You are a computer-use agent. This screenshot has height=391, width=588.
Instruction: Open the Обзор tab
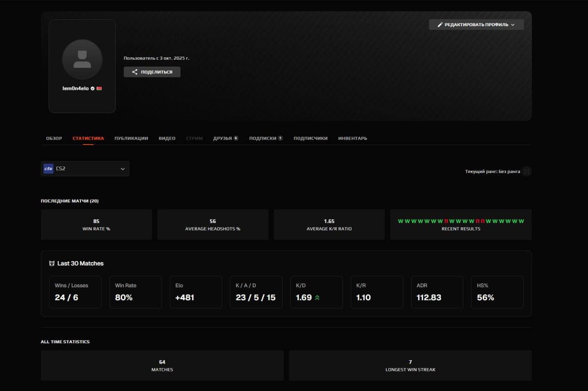54,138
